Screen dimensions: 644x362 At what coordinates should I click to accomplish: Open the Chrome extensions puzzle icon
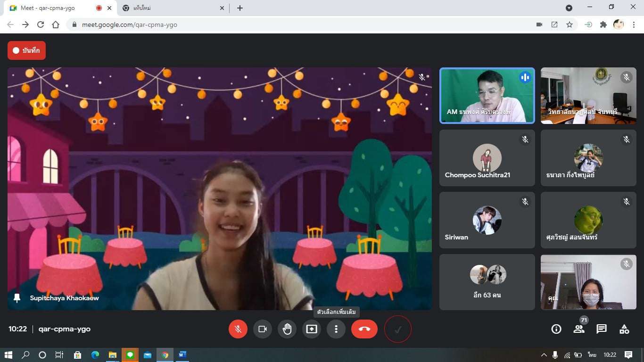coord(603,25)
